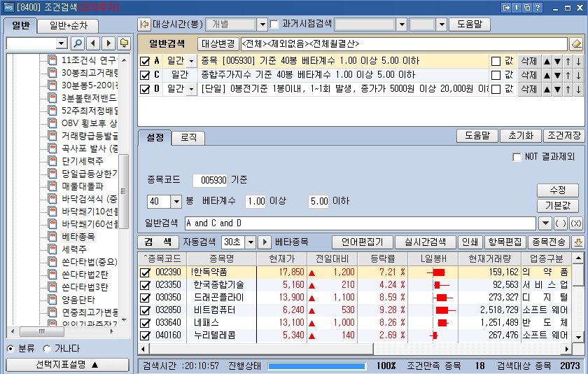Viewport: 588px width, 374px height.
Task: Open the 40 봉 count dropdown
Action: pos(176,202)
